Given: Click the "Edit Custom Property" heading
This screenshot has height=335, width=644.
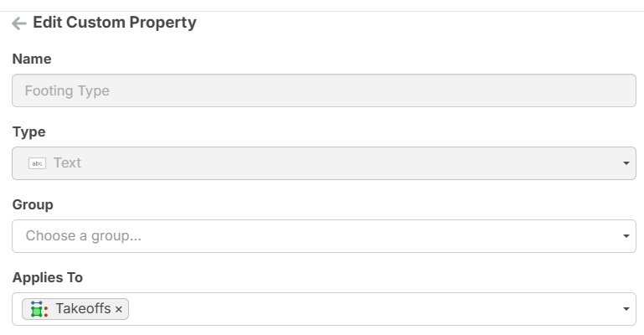Looking at the screenshot, I should [x=115, y=23].
